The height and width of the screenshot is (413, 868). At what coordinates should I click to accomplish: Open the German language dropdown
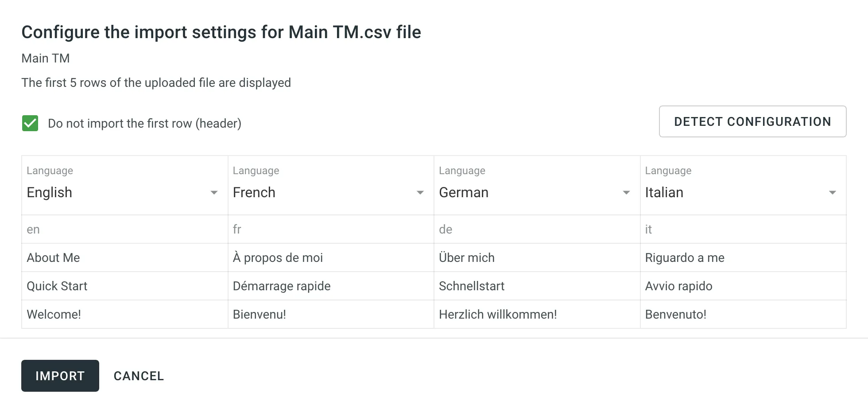[626, 192]
